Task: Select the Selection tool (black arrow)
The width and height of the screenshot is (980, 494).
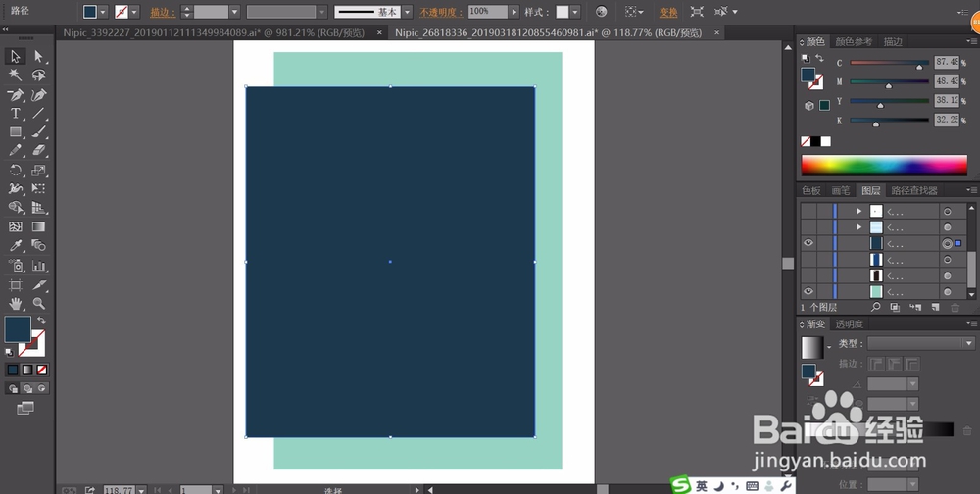Action: [15, 56]
